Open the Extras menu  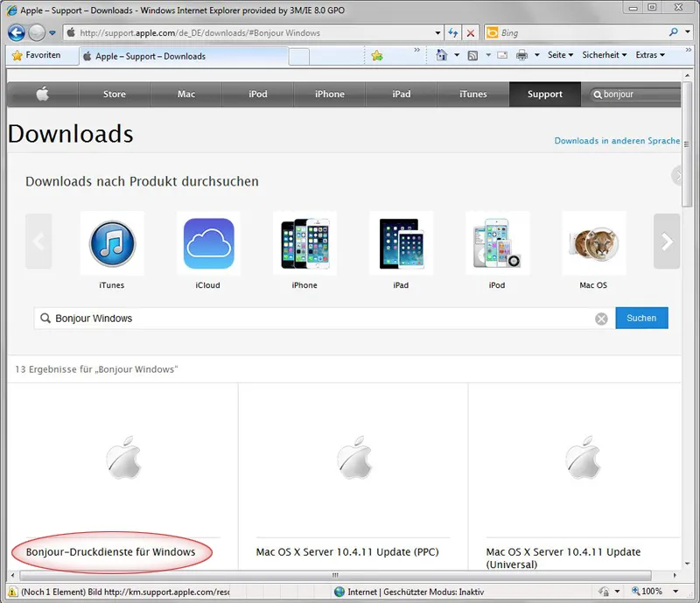coord(650,55)
